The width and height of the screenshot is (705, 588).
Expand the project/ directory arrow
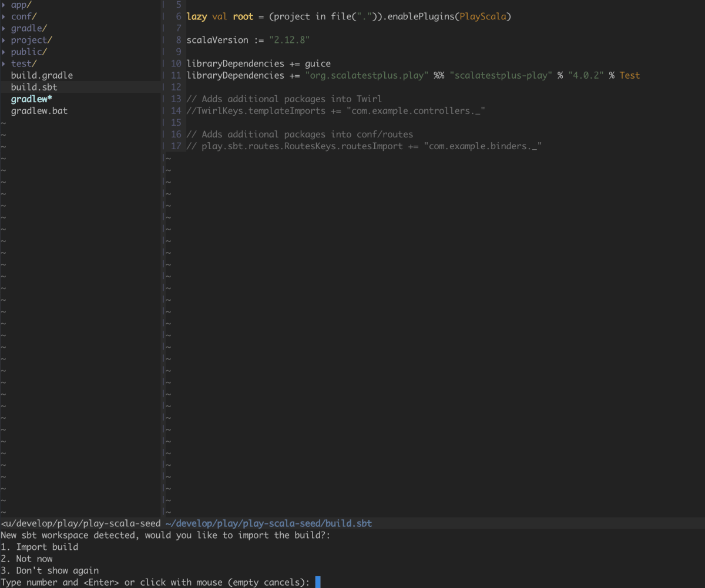[x=4, y=40]
